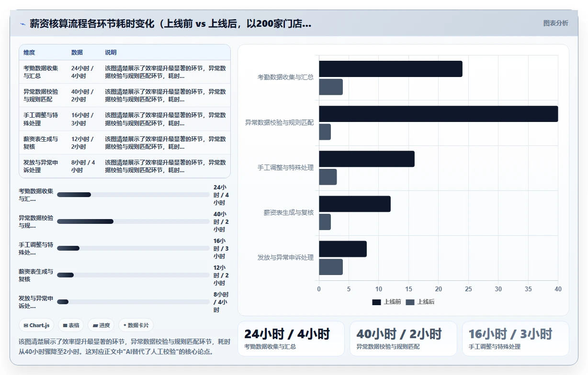The width and height of the screenshot is (588, 375).
Task: Click the x-axis tick value 10
Action: [379, 289]
